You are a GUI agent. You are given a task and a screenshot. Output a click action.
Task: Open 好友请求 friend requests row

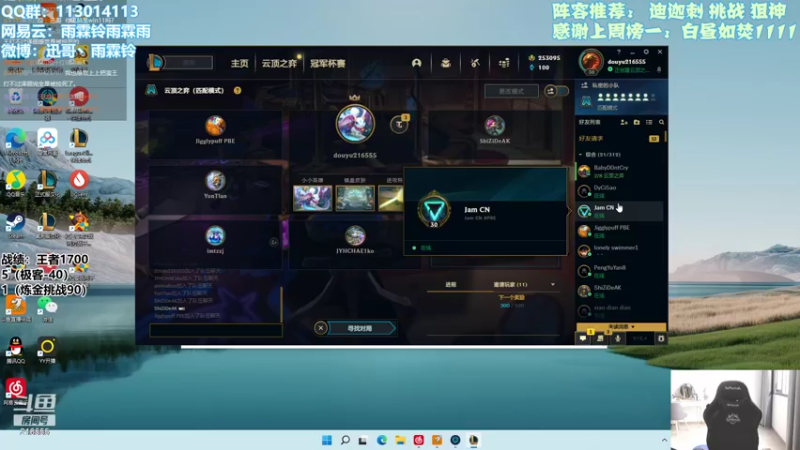[x=619, y=139]
